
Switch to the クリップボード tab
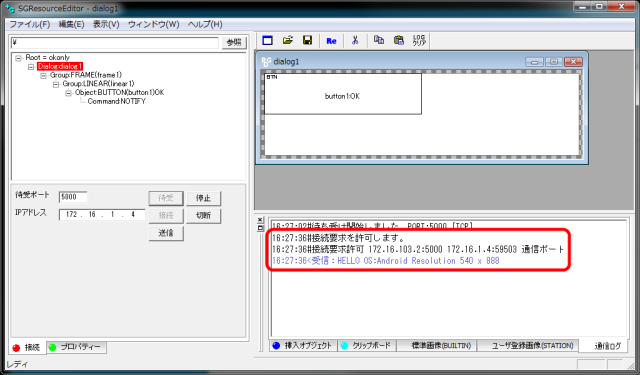[366, 346]
